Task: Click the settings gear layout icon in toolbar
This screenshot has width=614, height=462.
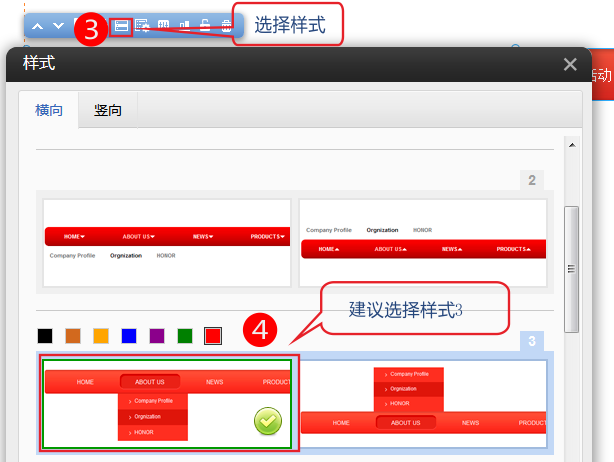Action: [x=142, y=26]
